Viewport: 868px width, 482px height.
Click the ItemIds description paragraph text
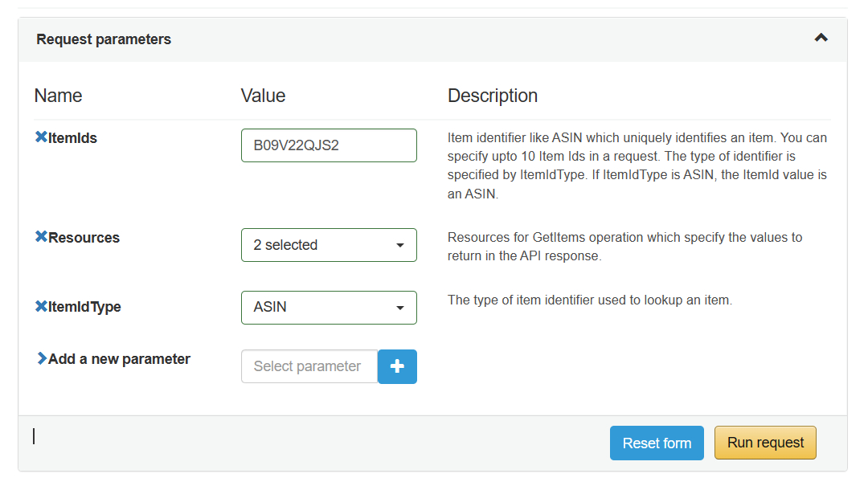tap(637, 165)
